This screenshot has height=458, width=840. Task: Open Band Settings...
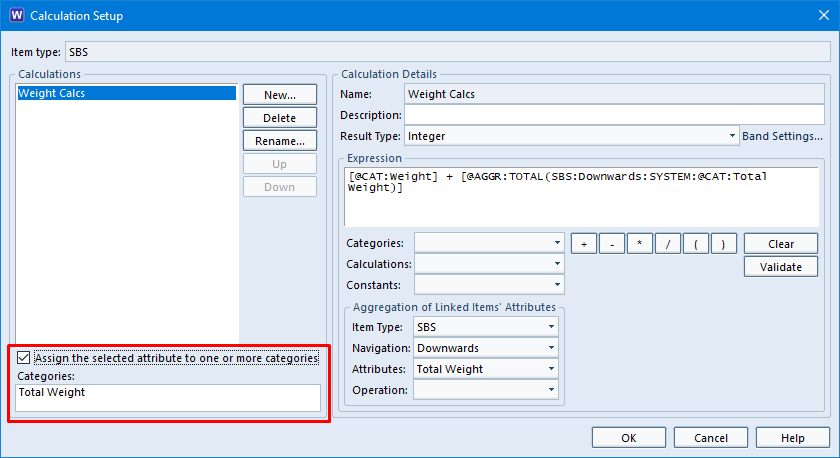tap(782, 136)
